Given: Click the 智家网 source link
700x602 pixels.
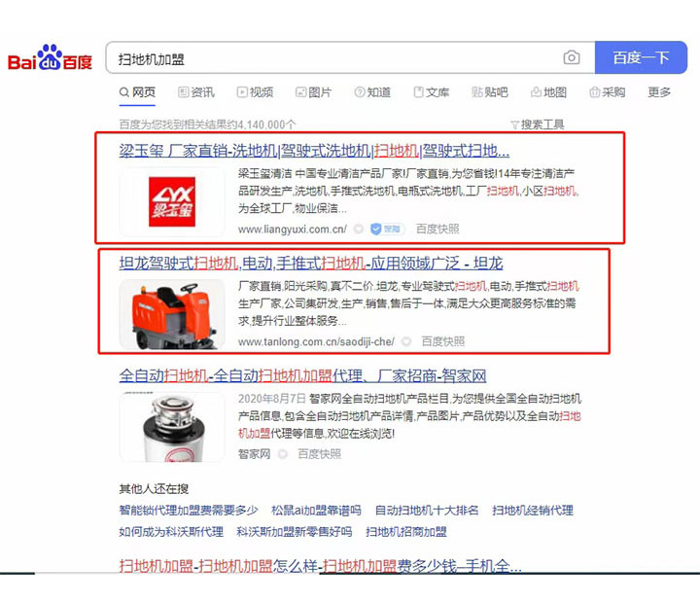Looking at the screenshot, I should [x=255, y=454].
